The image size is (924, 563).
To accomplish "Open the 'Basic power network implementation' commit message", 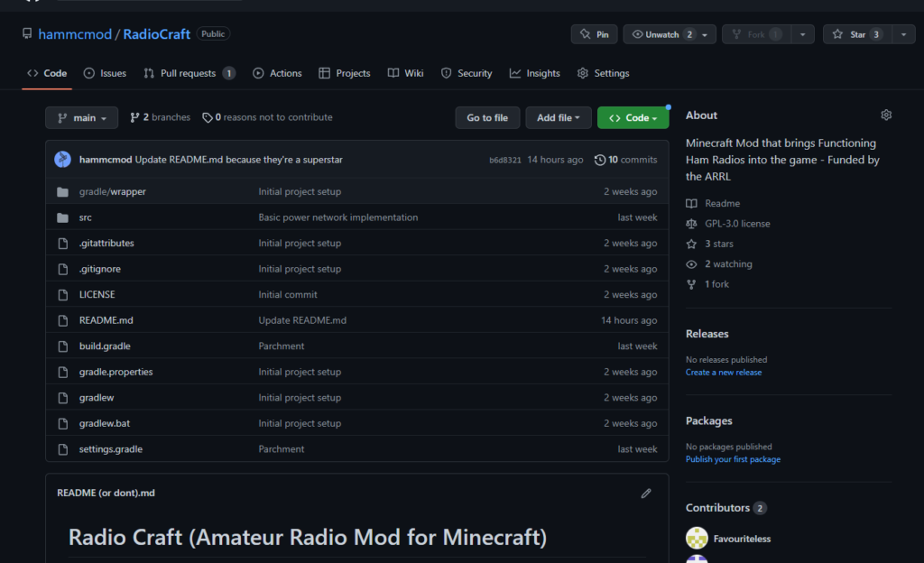I will 338,217.
